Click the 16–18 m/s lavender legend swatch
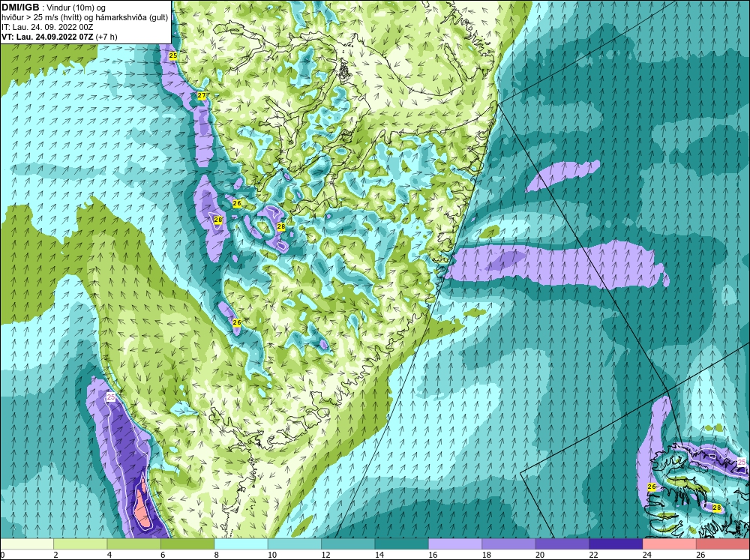This screenshot has height=560, width=750. pos(455,544)
